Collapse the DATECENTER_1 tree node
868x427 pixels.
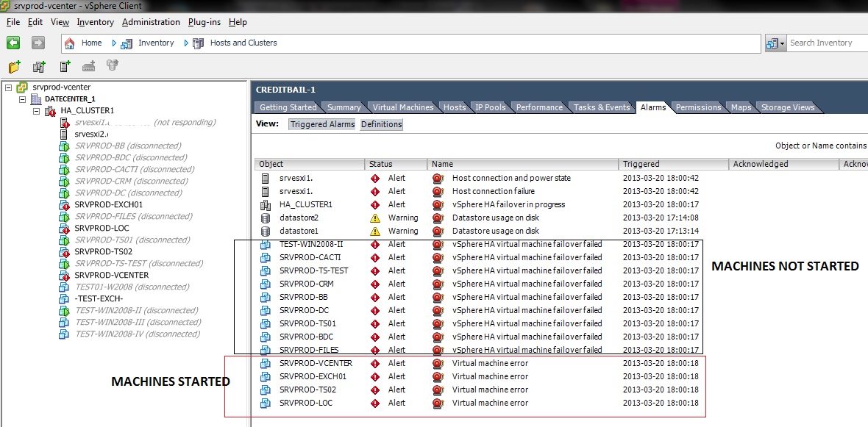[23, 99]
